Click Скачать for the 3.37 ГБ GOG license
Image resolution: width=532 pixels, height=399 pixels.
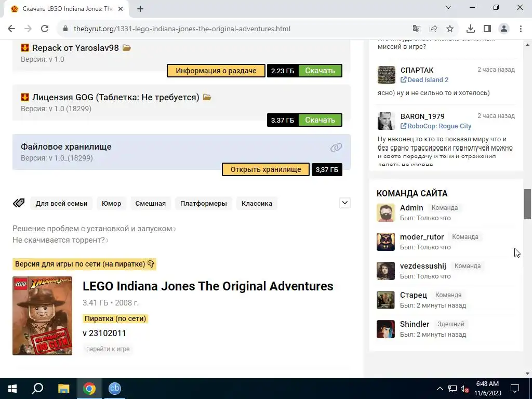[x=320, y=120]
